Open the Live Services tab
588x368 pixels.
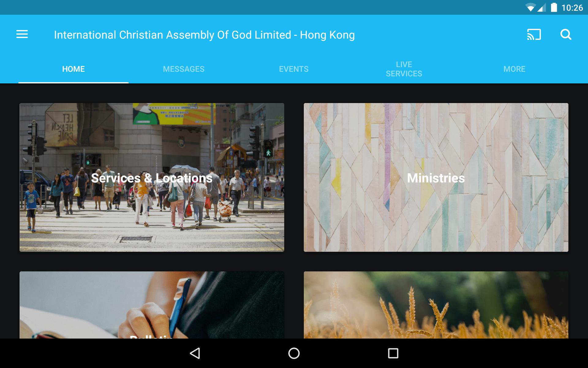pos(404,69)
